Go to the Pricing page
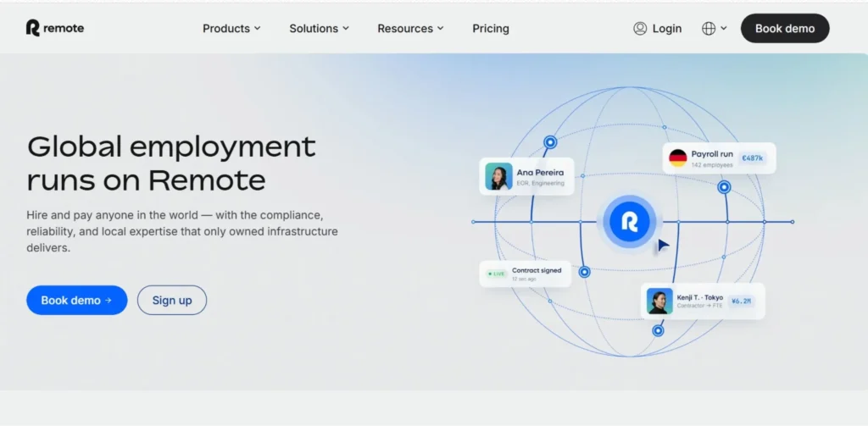868x426 pixels. (x=491, y=29)
